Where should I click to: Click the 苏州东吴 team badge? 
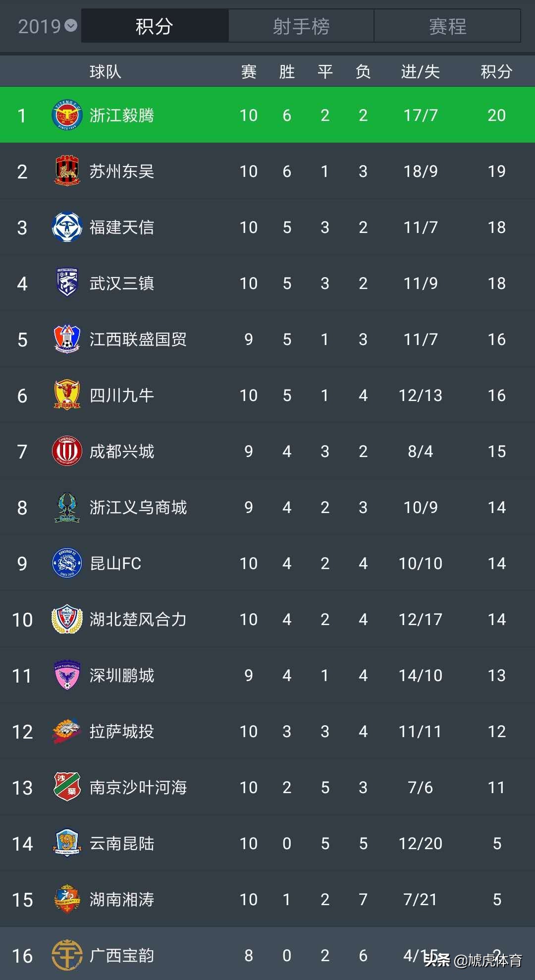(67, 171)
